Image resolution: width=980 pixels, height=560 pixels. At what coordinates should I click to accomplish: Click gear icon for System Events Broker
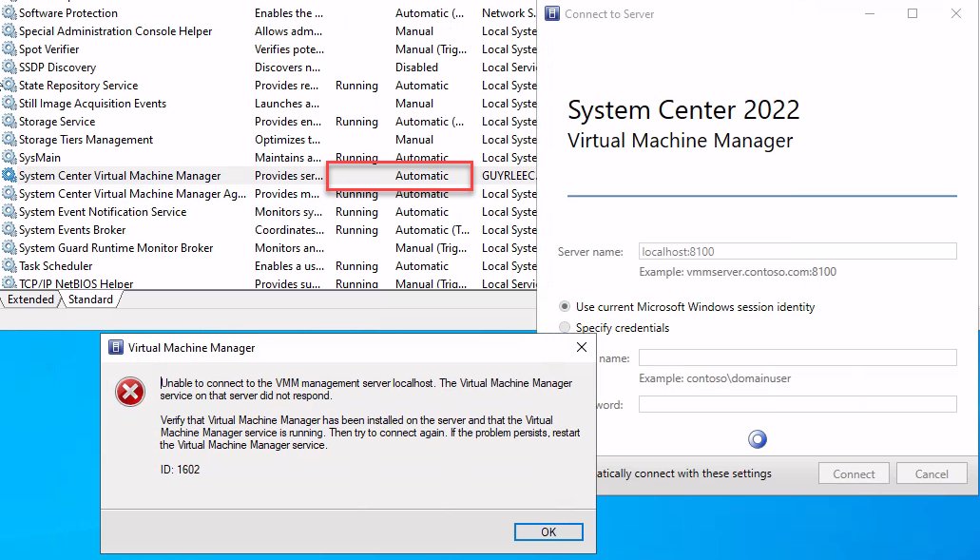(x=10, y=231)
